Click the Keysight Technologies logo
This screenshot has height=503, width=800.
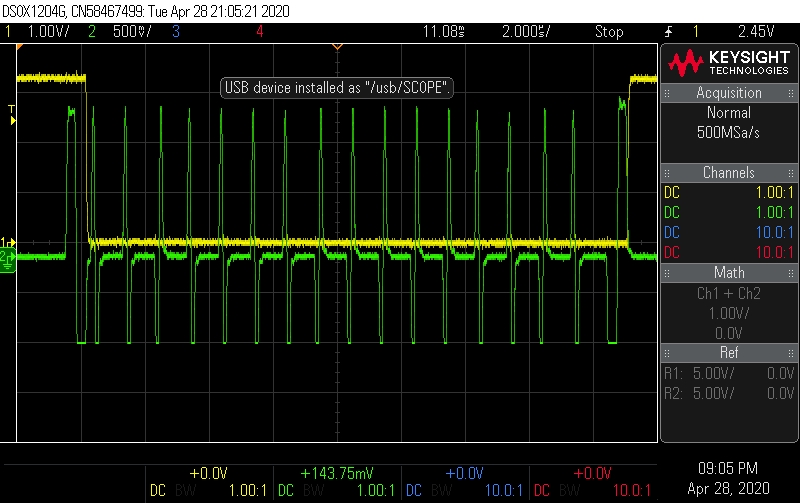tap(729, 64)
